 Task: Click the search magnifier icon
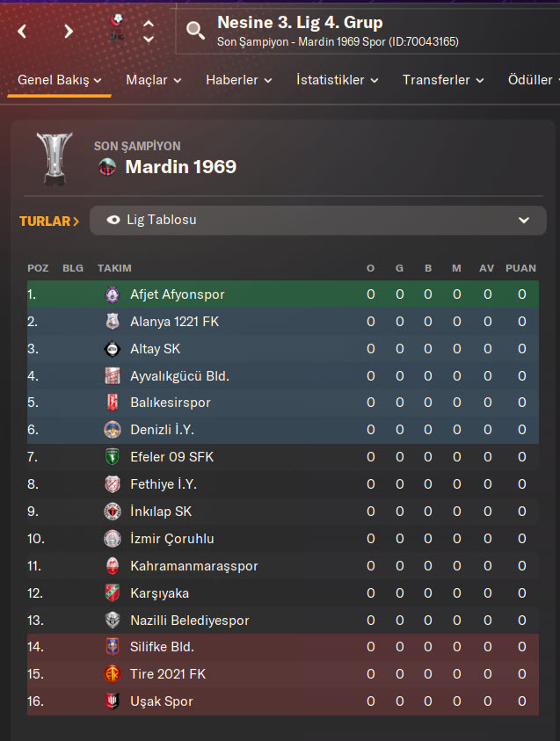tap(196, 32)
